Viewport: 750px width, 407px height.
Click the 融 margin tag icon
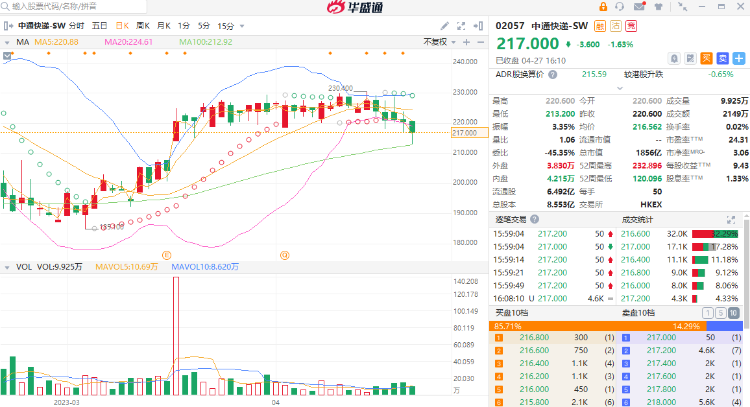click(600, 26)
